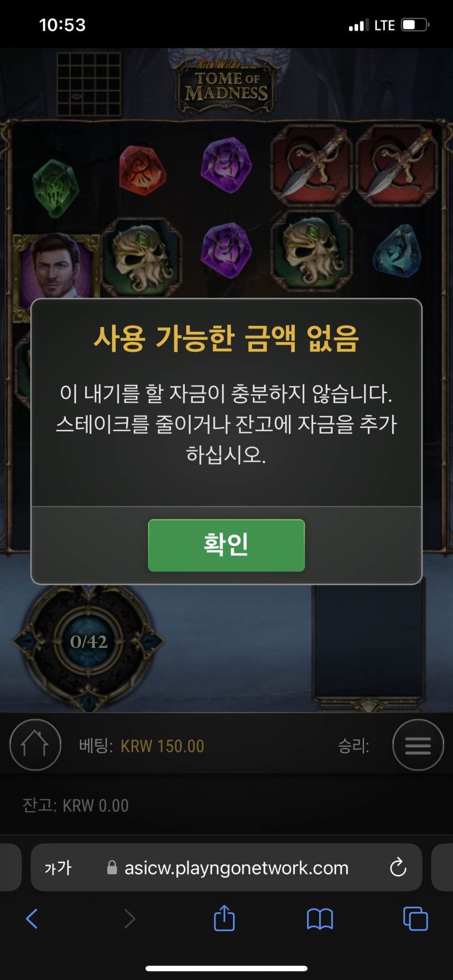The image size is (453, 980).
Task: Open the game home icon
Action: (x=35, y=745)
